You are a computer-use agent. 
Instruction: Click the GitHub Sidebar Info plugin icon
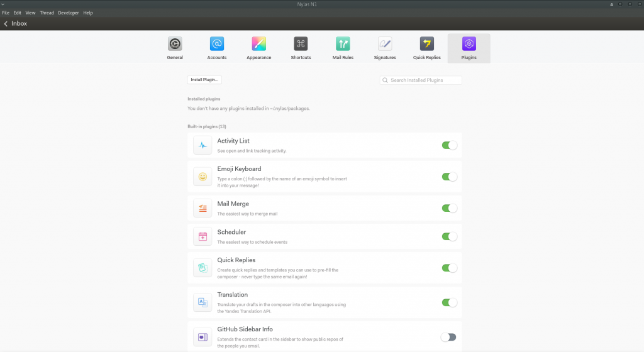(x=203, y=338)
